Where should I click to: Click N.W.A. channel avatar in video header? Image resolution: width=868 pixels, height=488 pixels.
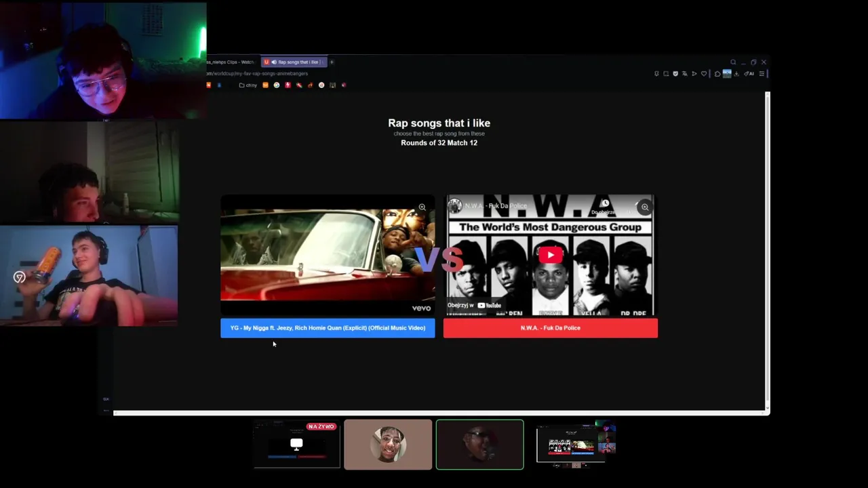tap(454, 205)
